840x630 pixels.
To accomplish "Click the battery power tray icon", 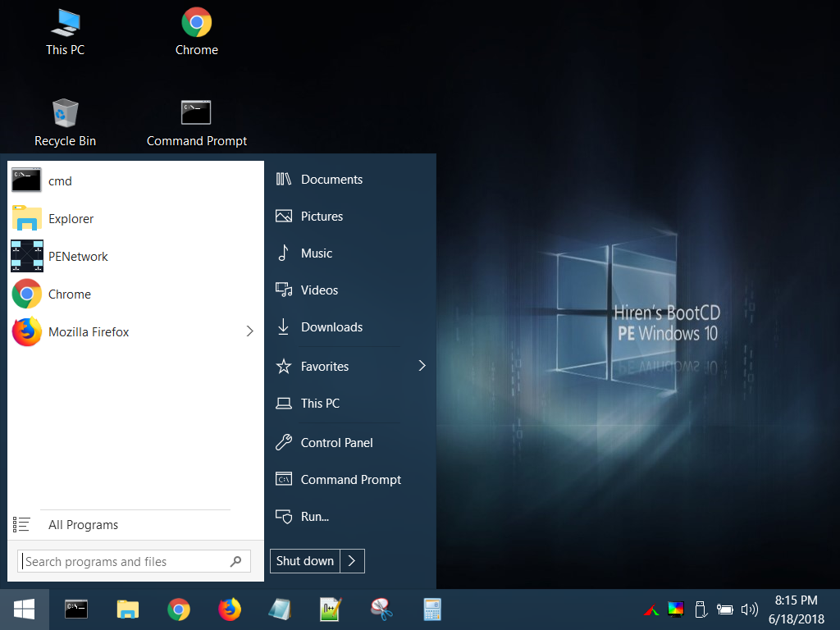I will tap(725, 609).
